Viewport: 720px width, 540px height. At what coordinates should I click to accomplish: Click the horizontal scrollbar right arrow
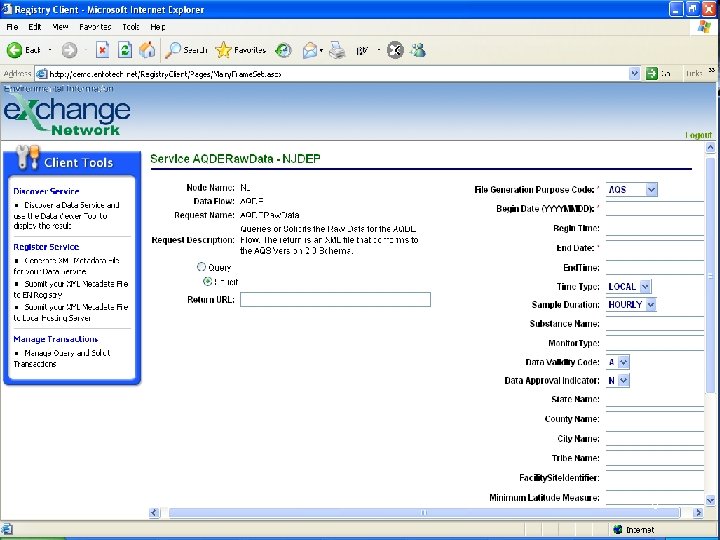pos(698,512)
